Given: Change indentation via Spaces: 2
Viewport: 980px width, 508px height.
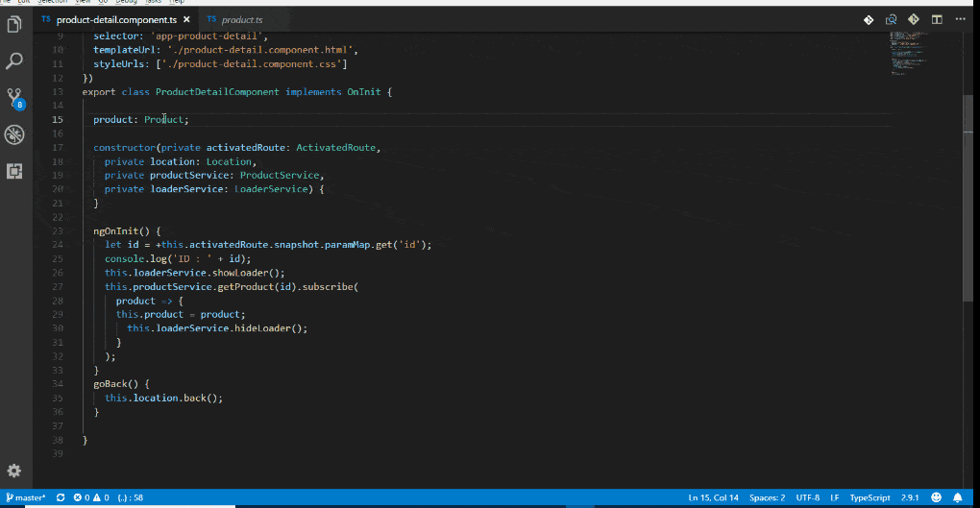Looking at the screenshot, I should (x=767, y=497).
